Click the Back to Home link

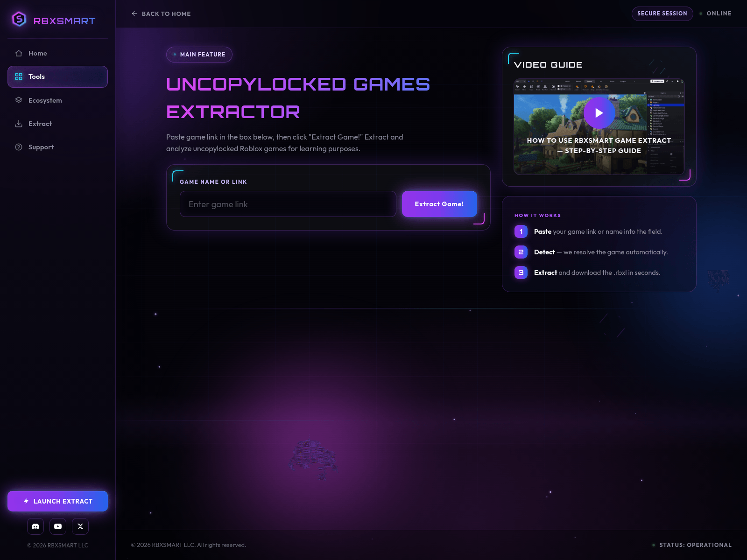coord(161,14)
